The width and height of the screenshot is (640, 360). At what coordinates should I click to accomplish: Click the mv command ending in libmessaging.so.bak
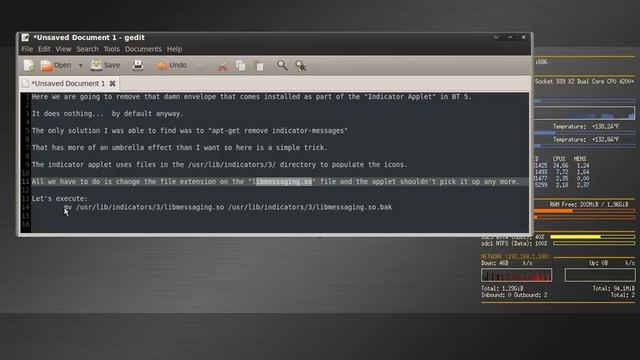[x=228, y=207]
